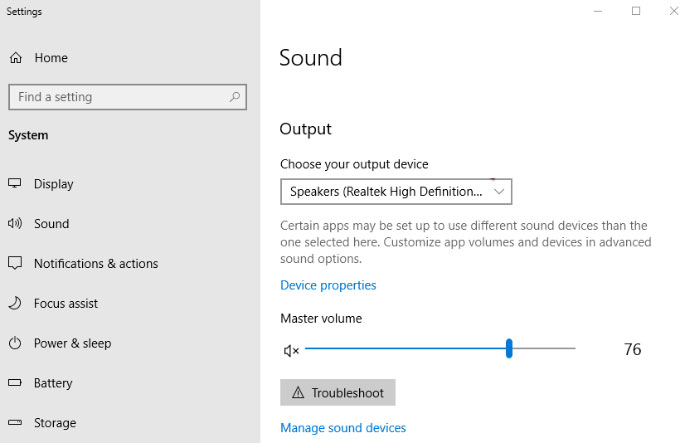The height and width of the screenshot is (443, 680).
Task: Select the Battery icon in sidebar
Action: [15, 383]
